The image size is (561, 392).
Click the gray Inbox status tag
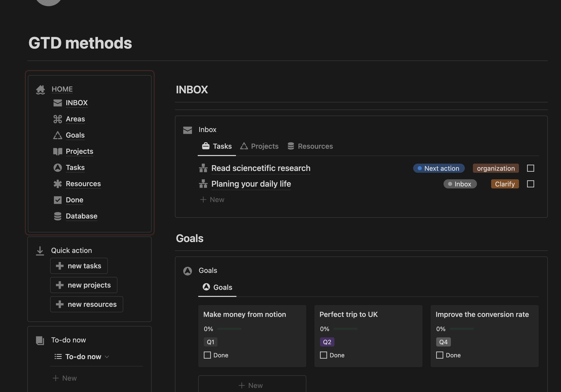pos(460,184)
